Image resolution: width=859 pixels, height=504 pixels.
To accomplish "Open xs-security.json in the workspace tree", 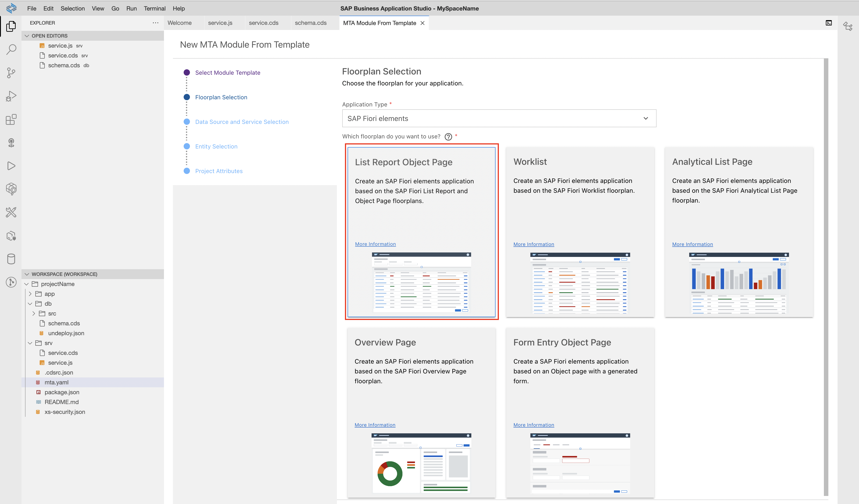I will tap(93, 412).
